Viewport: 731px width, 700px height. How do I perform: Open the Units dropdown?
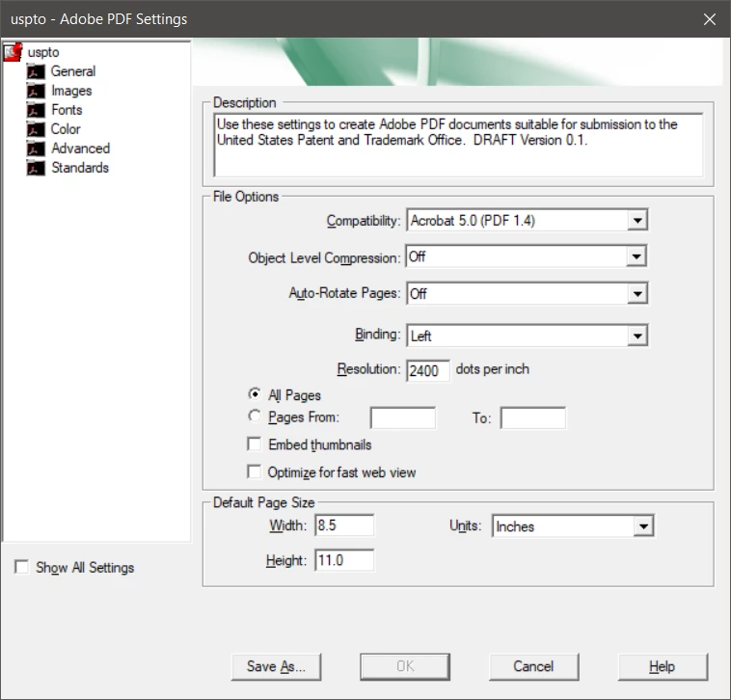[x=573, y=526]
